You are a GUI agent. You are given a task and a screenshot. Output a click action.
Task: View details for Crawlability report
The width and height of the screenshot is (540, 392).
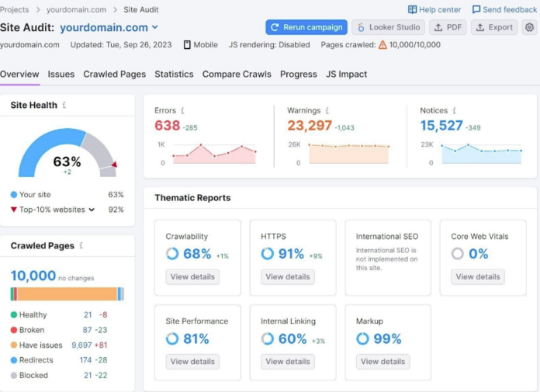tap(192, 277)
